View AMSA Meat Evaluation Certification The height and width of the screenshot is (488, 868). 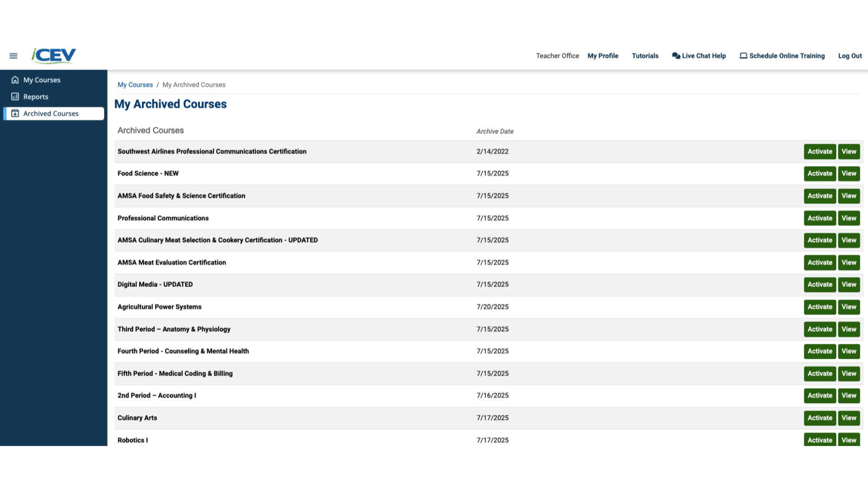tap(849, 263)
